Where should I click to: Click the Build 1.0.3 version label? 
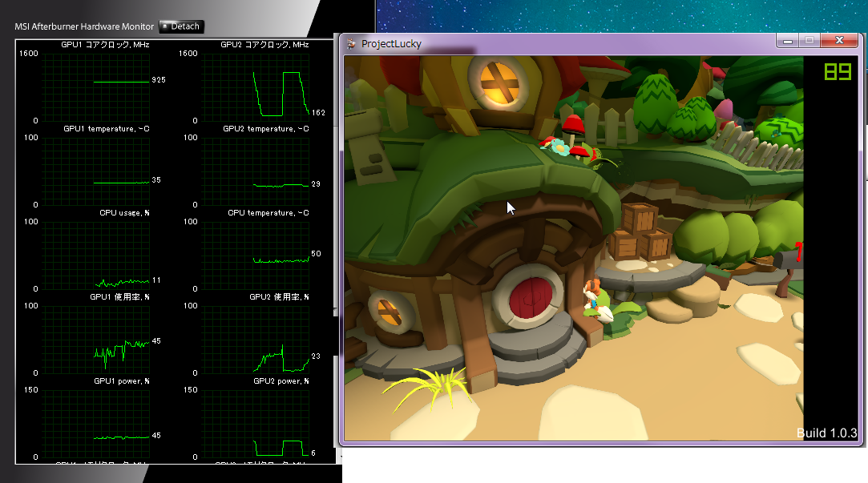[x=826, y=433]
